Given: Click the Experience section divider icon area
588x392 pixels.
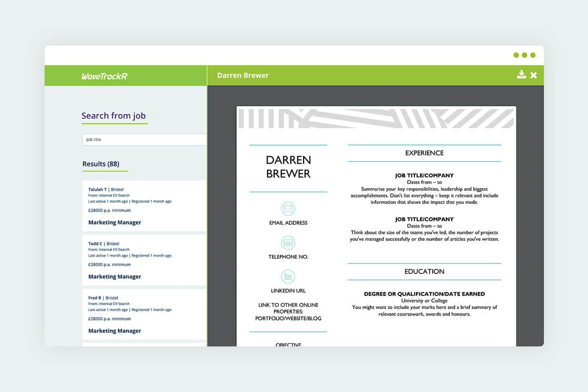Looking at the screenshot, I should [x=424, y=153].
